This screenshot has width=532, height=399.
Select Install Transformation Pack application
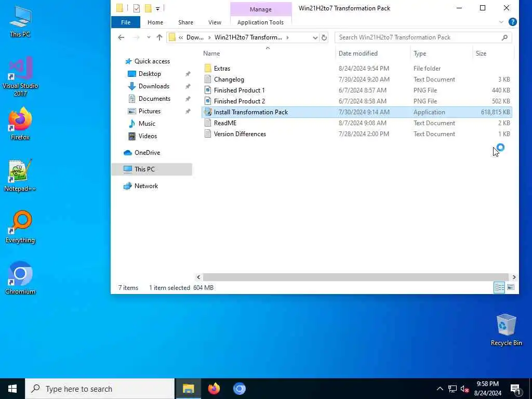(356, 112)
